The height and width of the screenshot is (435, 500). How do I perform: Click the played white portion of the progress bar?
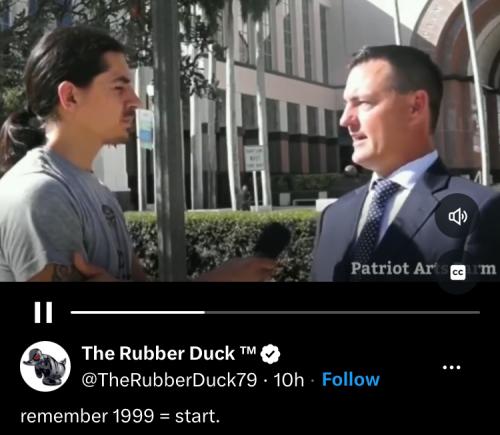[138, 312]
